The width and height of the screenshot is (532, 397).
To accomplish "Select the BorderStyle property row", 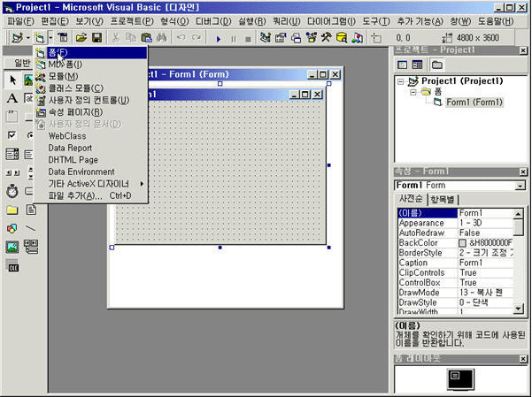I will coord(455,253).
